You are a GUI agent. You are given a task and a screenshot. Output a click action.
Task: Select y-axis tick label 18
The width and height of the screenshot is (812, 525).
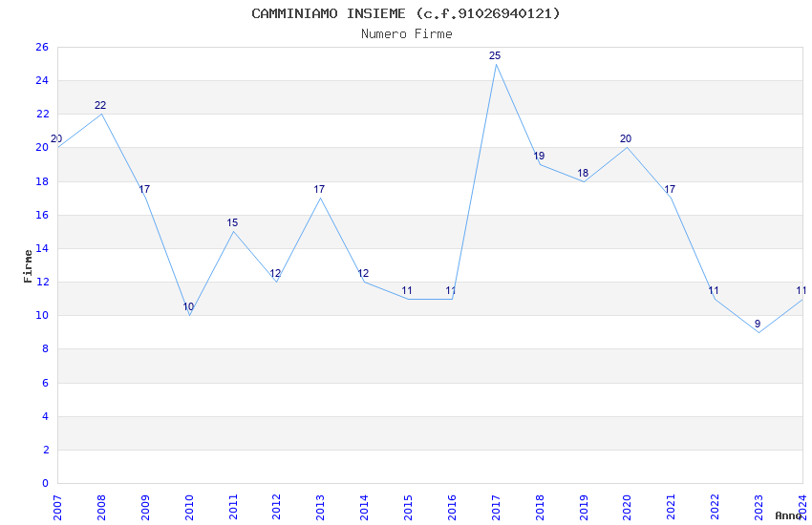pos(42,181)
